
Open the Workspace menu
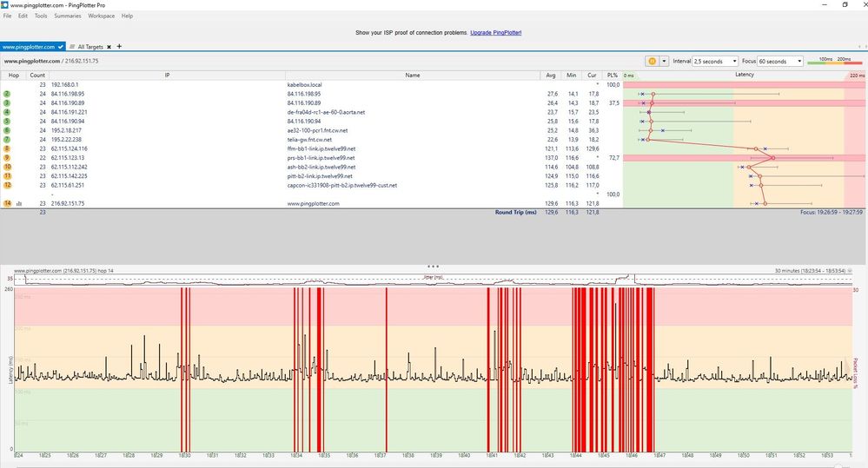coord(101,16)
